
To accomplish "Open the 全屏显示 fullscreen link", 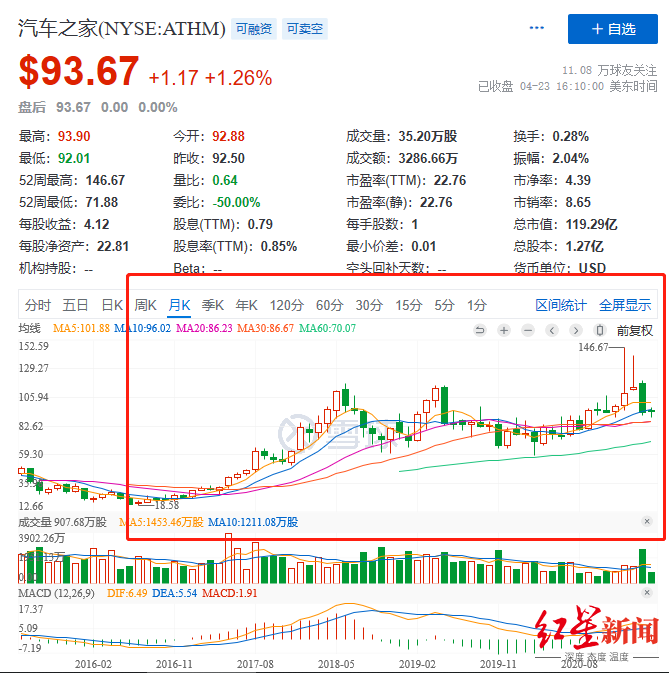I will 625,305.
